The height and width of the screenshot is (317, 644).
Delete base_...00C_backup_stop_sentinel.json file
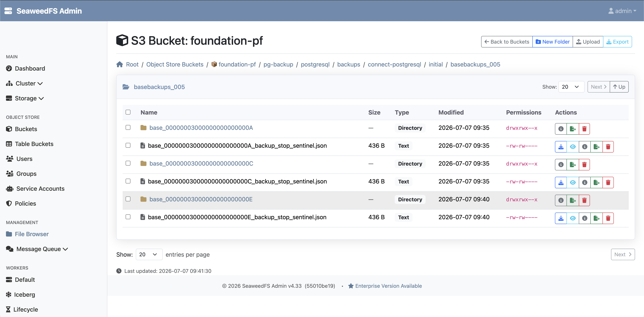608,182
